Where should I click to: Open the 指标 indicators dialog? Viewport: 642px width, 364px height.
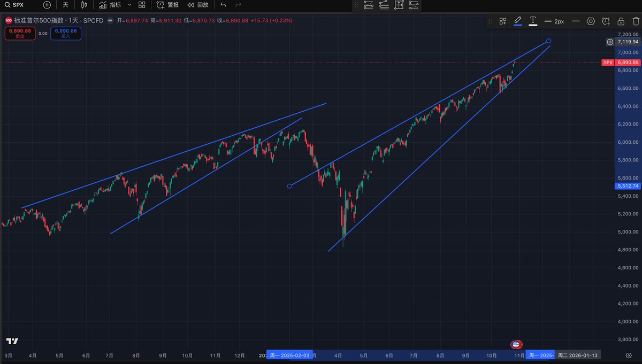click(x=110, y=5)
